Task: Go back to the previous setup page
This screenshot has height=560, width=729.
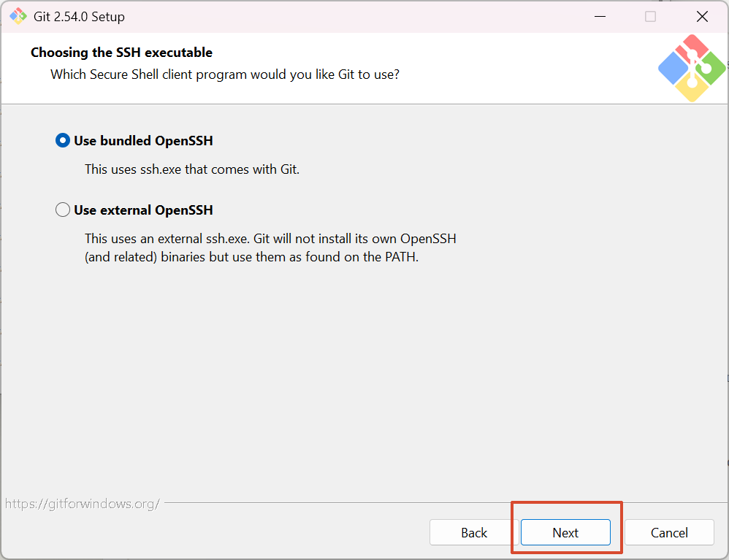Action: pyautogui.click(x=473, y=532)
